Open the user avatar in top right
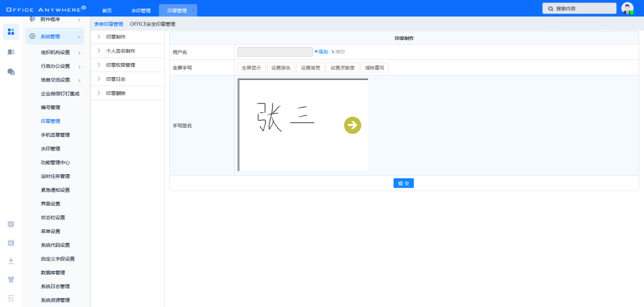This screenshot has height=307, width=644. pos(627,8)
